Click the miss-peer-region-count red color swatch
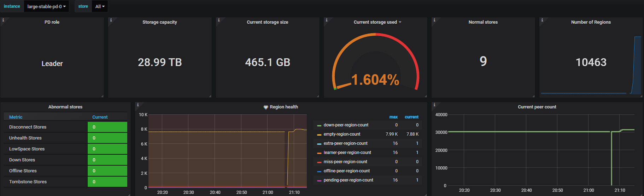644x196 pixels. [x=319, y=162]
